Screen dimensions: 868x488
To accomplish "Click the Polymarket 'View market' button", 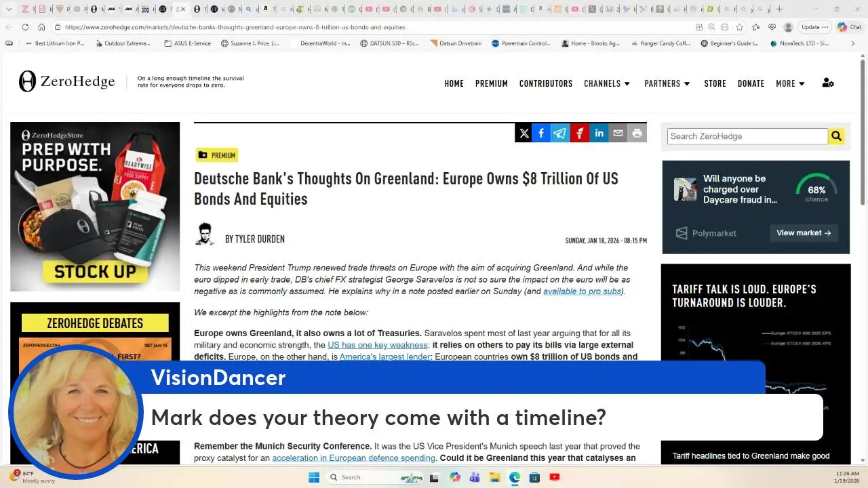I will (x=804, y=232).
